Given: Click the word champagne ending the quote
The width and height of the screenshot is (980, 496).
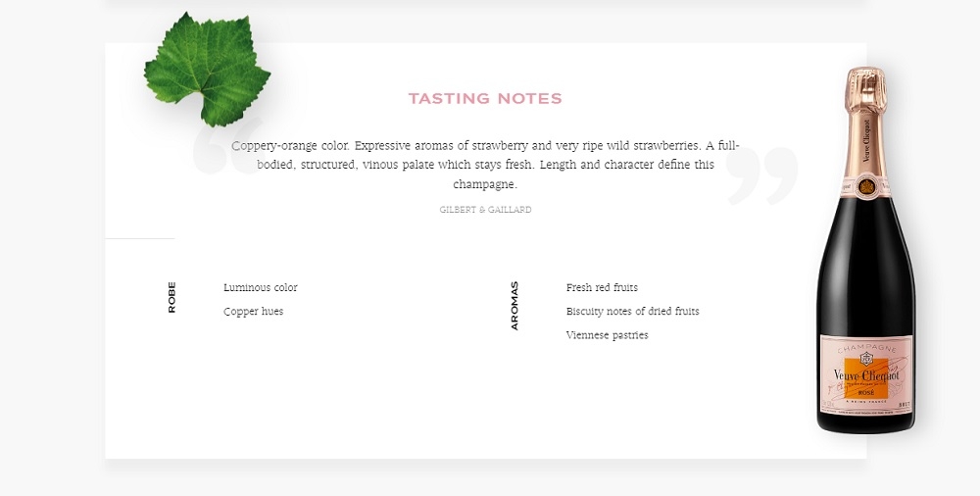Looking at the screenshot, I should pyautogui.click(x=485, y=184).
